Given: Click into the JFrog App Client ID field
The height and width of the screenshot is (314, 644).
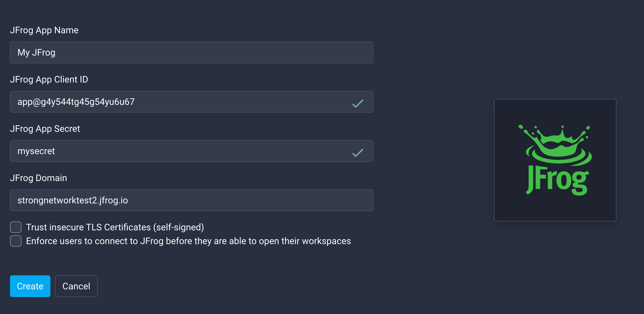Looking at the screenshot, I should pos(183,102).
